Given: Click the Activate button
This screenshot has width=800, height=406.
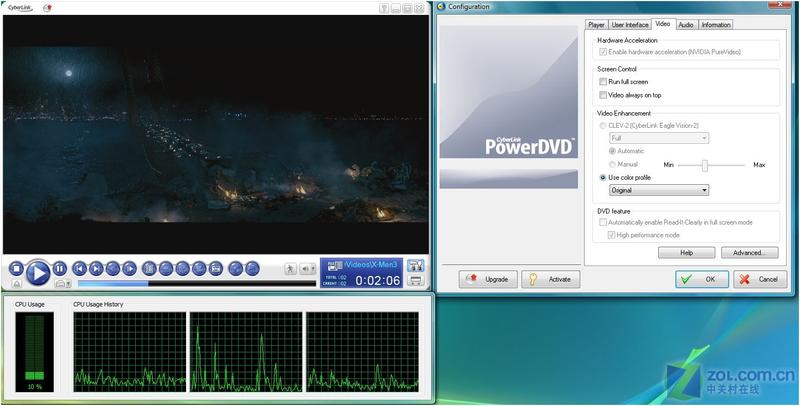Looking at the screenshot, I should (551, 280).
